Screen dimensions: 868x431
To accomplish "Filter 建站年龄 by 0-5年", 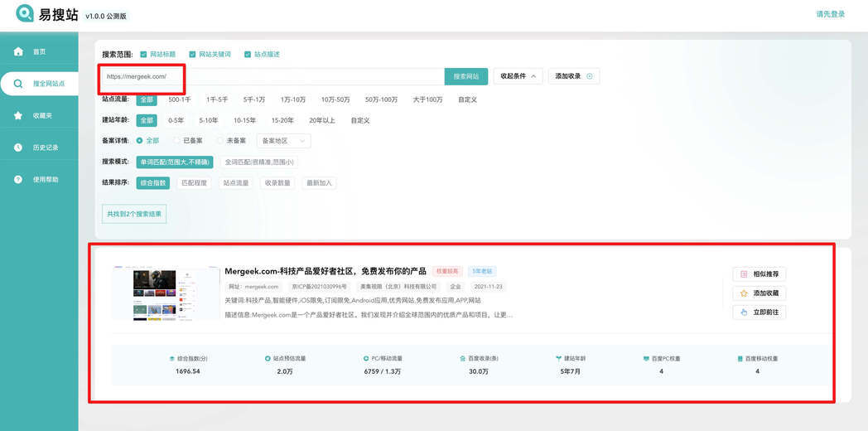I will 176,120.
